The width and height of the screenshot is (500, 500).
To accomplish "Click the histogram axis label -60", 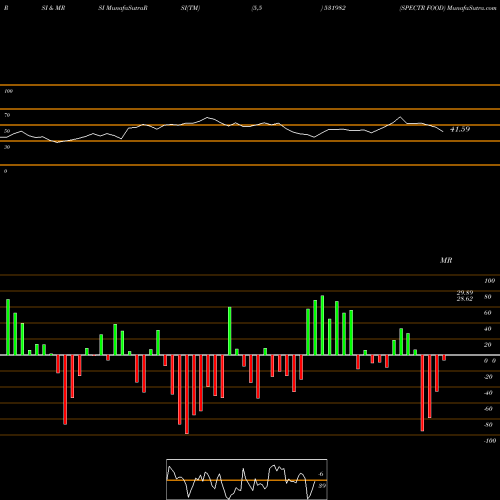I will coord(488,409).
